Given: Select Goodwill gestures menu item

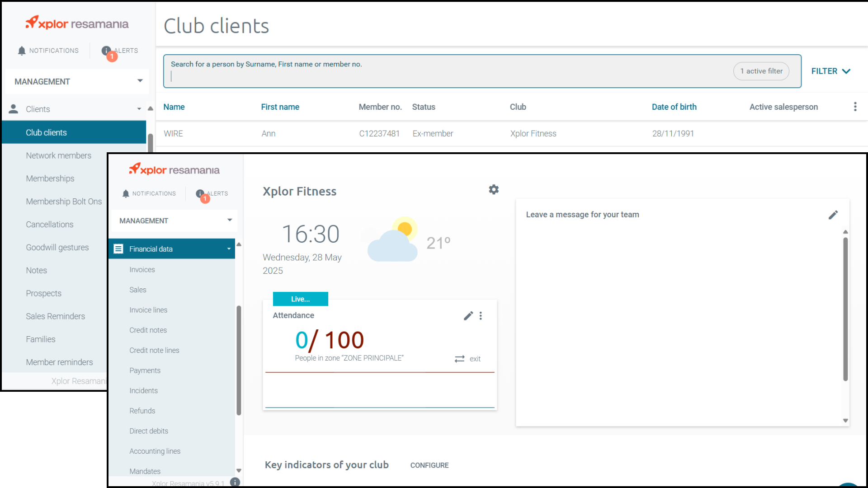Looking at the screenshot, I should click(x=57, y=248).
